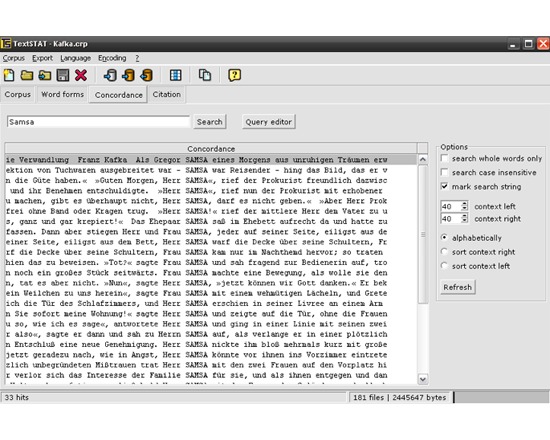
Task: Select sort context right
Action: click(x=444, y=252)
